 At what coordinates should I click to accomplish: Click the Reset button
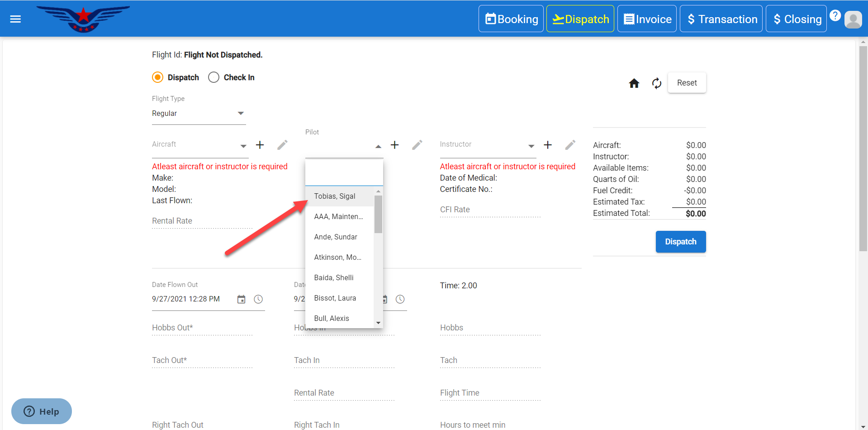pos(687,83)
